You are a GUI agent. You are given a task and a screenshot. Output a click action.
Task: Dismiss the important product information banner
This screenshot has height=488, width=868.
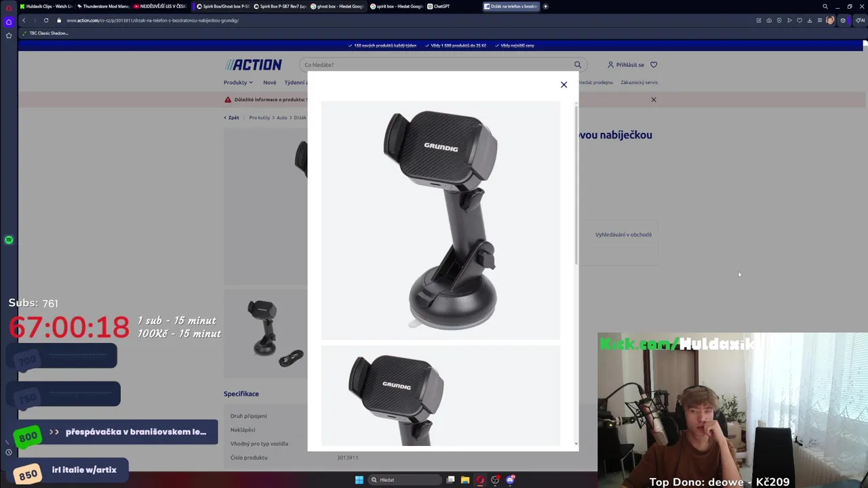pyautogui.click(x=654, y=100)
